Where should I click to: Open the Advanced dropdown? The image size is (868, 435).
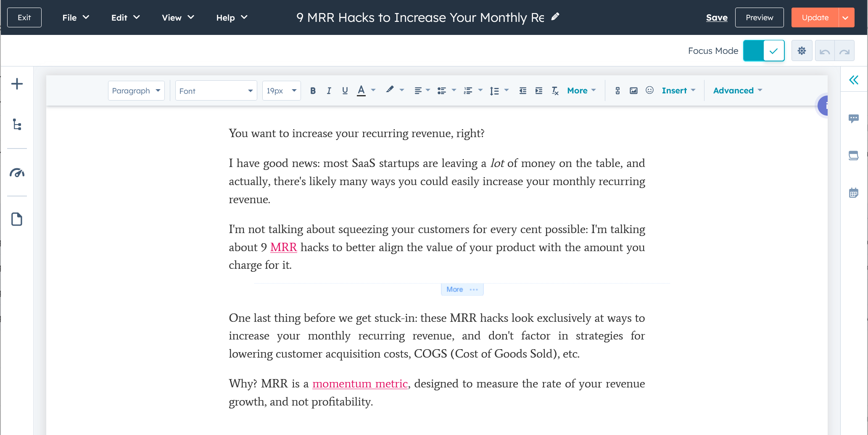pos(738,90)
